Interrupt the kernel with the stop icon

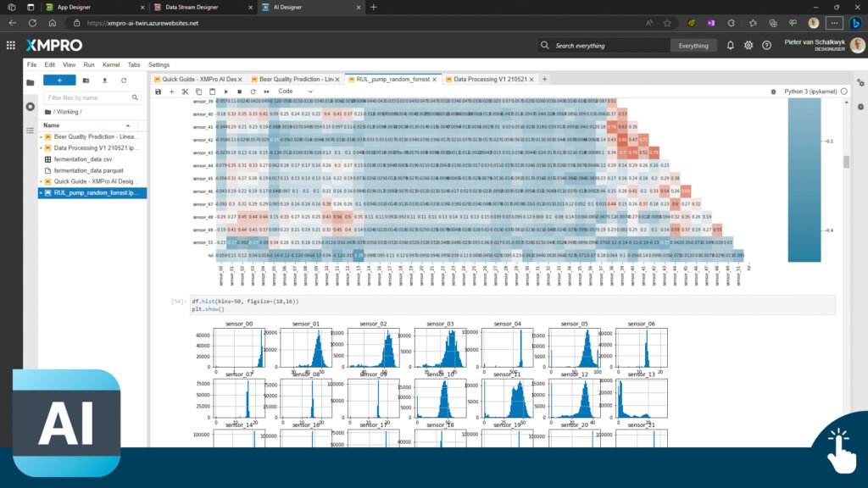239,91
